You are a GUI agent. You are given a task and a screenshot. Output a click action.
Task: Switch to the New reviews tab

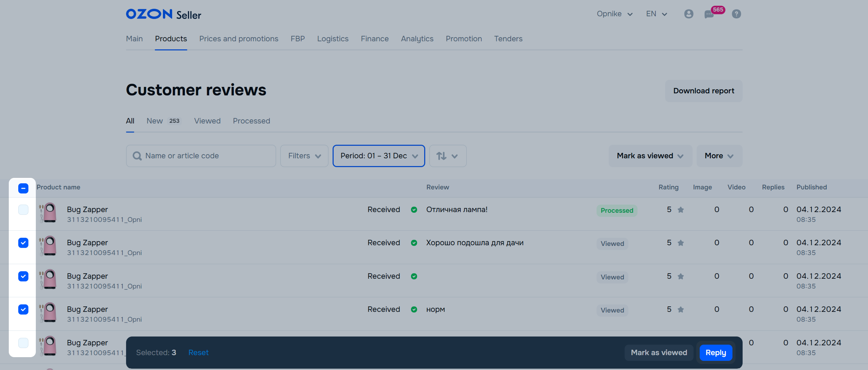pos(155,121)
